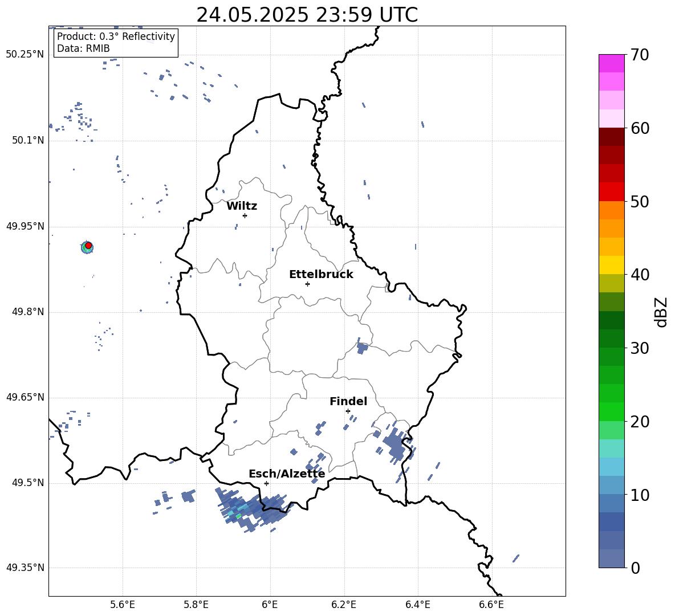This screenshot has height=616, width=675.
Task: Click the title text 24.05.2025 23:59 UTC
Action: (307, 15)
